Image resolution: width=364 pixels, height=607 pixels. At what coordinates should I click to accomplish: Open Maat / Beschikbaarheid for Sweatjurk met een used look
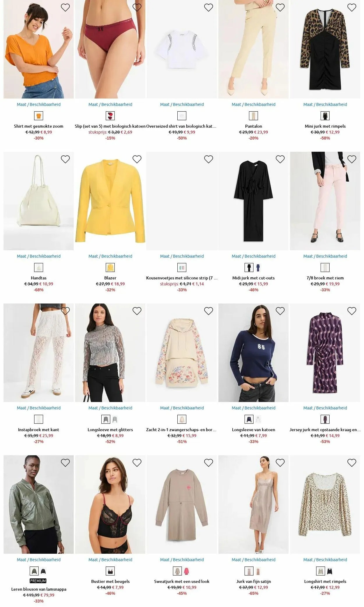(x=182, y=560)
